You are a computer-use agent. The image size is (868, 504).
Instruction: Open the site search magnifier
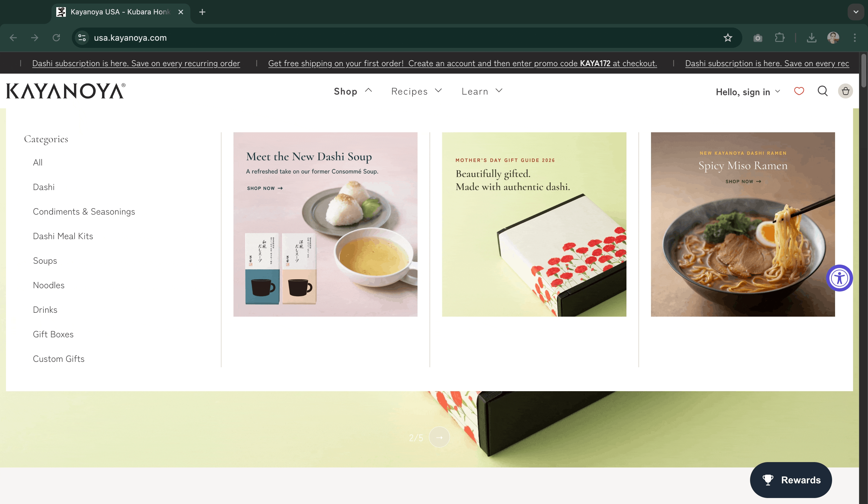(x=823, y=91)
